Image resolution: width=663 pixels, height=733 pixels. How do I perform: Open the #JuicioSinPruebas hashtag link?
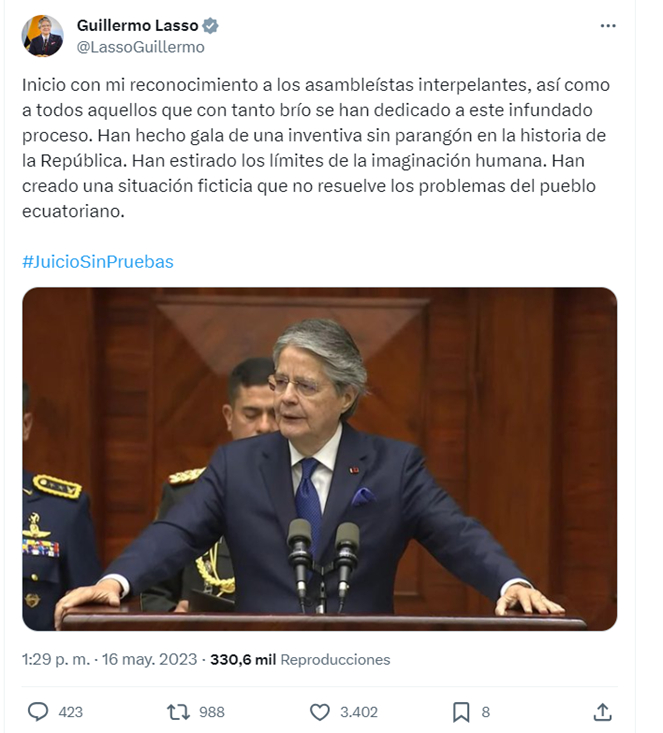[98, 262]
